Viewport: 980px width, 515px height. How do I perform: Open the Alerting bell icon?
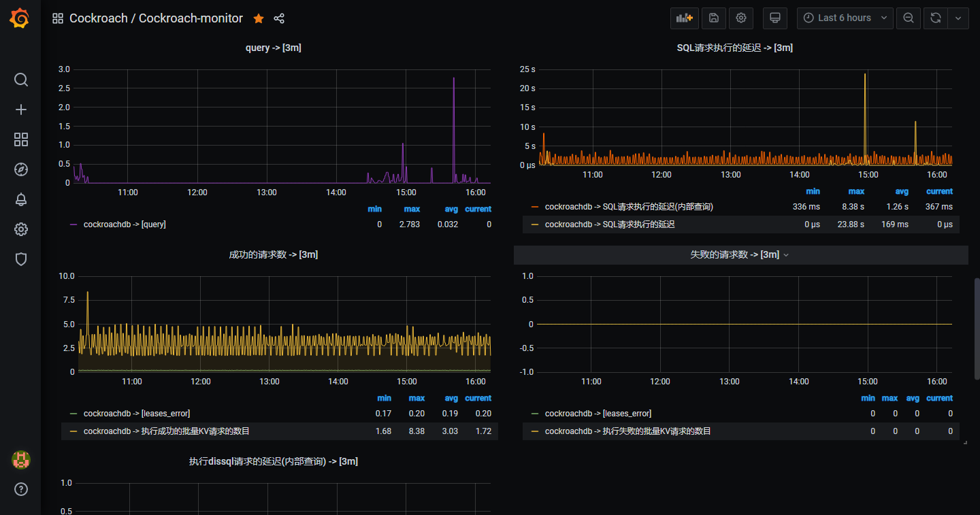point(21,199)
